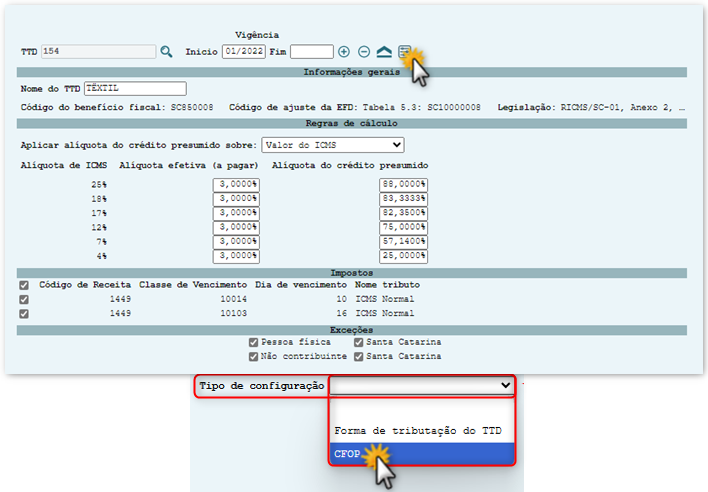Click the TTD code field showing 154
708x492 pixels.
tap(98, 51)
